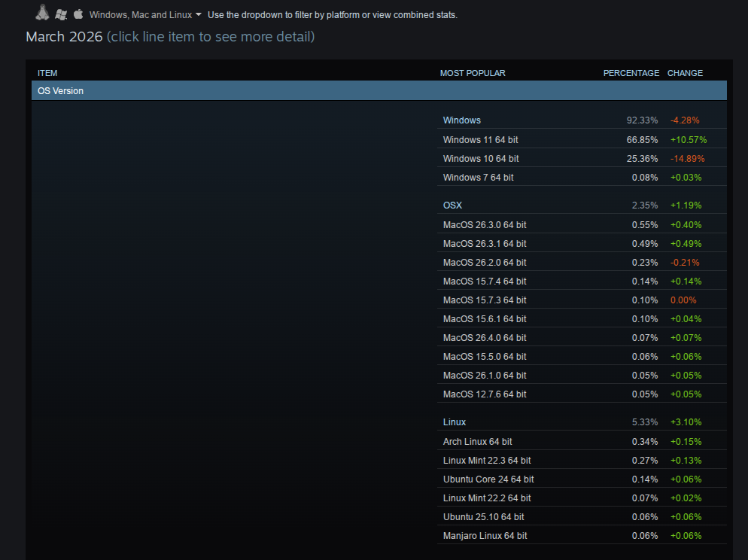Image resolution: width=748 pixels, height=560 pixels.
Task: Select the Ubuntu 25.10 64 bit row
Action: coord(582,516)
